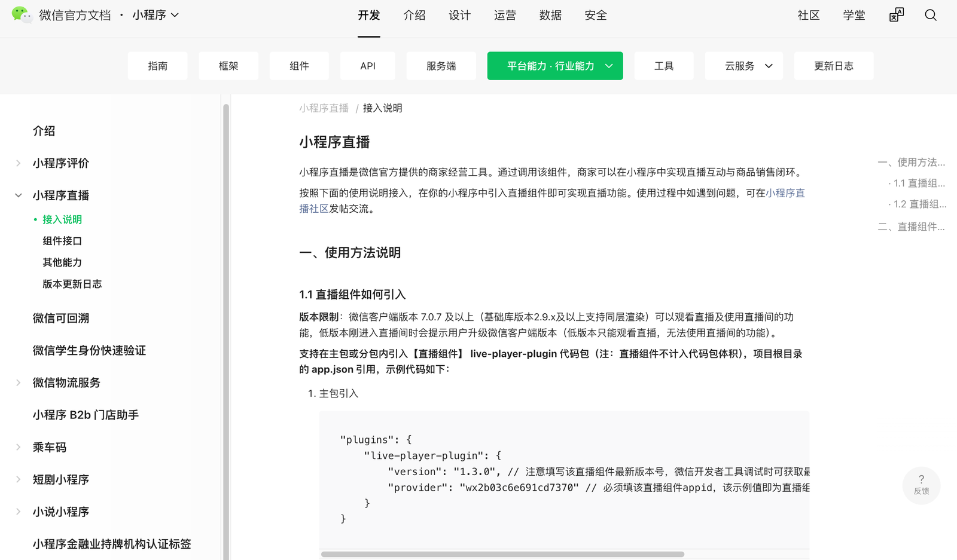Switch to the 设计 top tab
Screen dimensions: 957x560
[x=459, y=16]
